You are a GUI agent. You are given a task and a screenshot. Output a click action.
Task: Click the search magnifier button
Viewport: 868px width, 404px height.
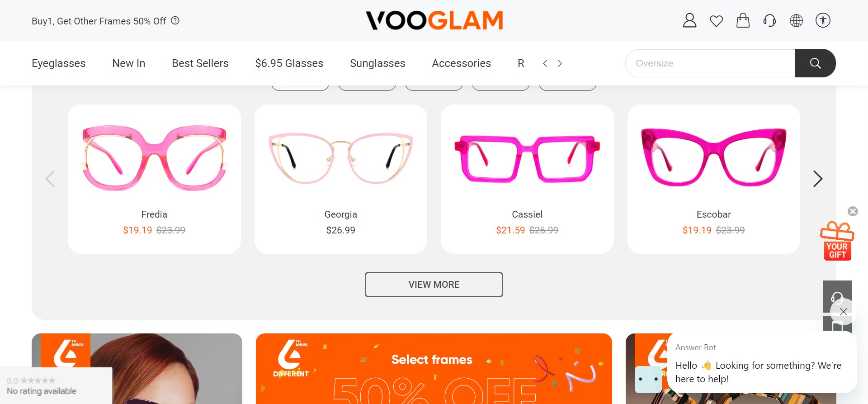click(815, 63)
